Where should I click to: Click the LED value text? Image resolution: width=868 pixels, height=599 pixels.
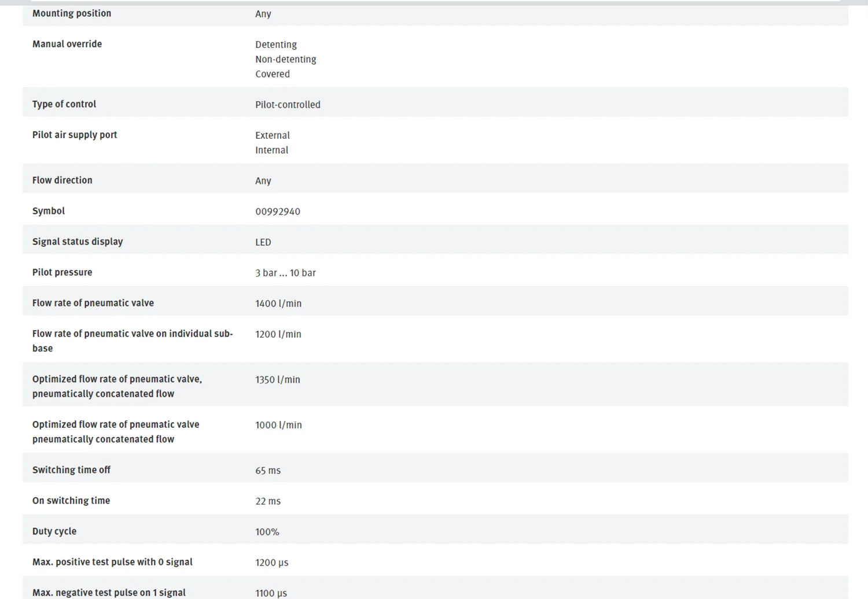point(263,242)
